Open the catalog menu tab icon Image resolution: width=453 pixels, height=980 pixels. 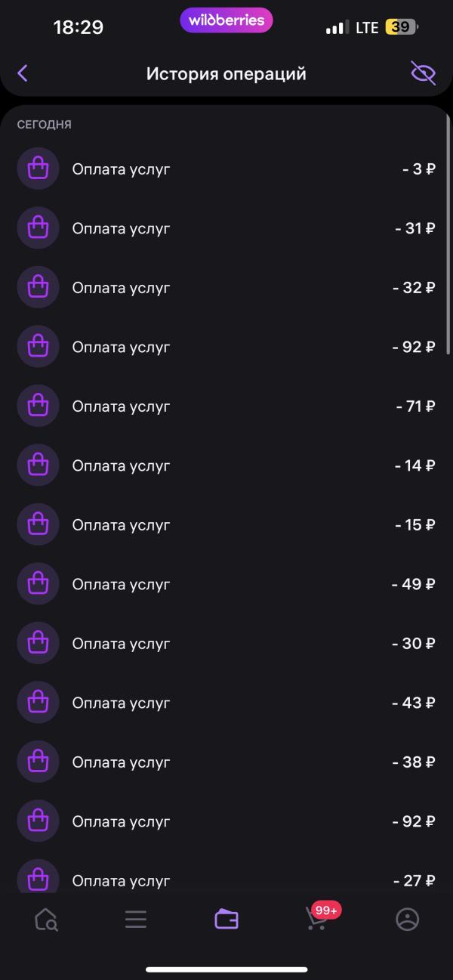(136, 920)
